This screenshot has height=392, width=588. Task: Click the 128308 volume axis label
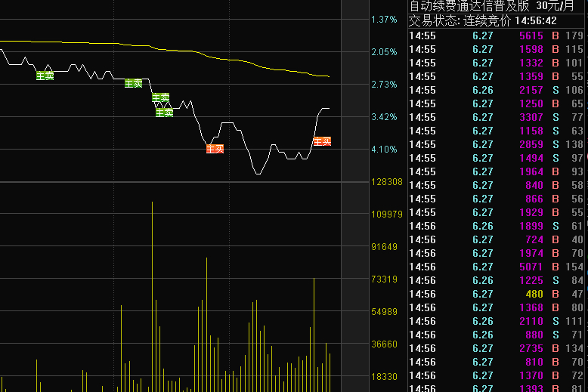(387, 182)
